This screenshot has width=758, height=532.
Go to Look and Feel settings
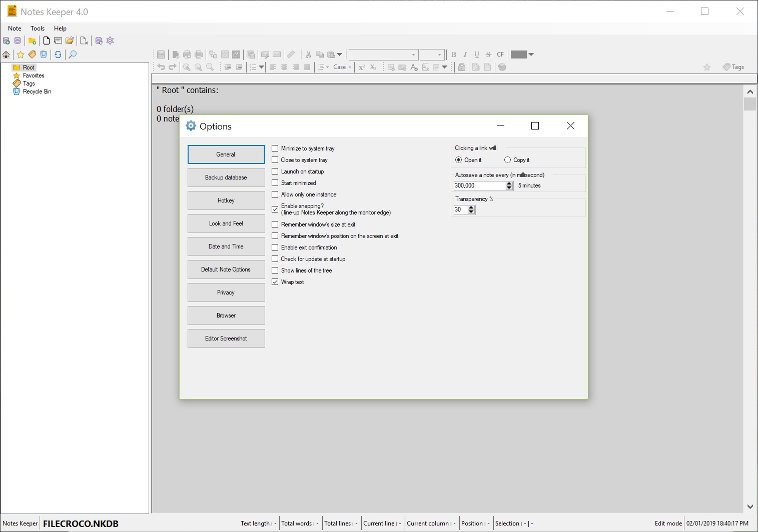point(226,223)
